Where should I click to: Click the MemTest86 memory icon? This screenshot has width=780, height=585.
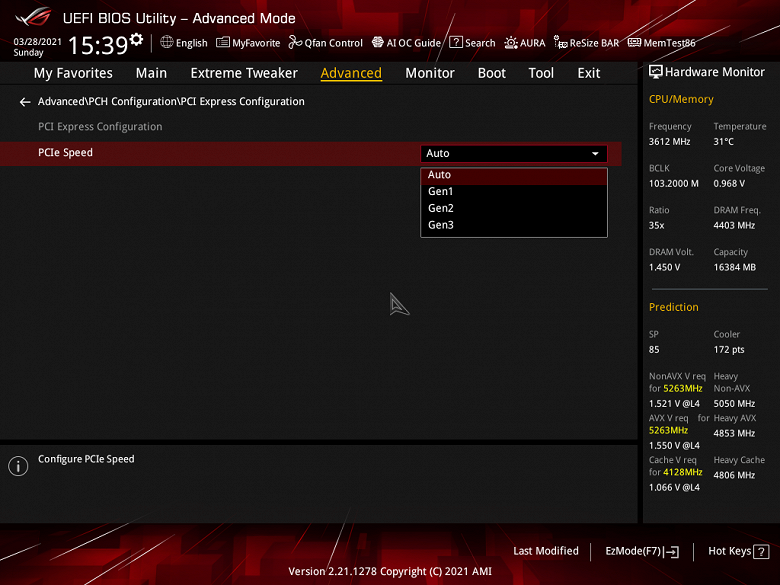(634, 42)
